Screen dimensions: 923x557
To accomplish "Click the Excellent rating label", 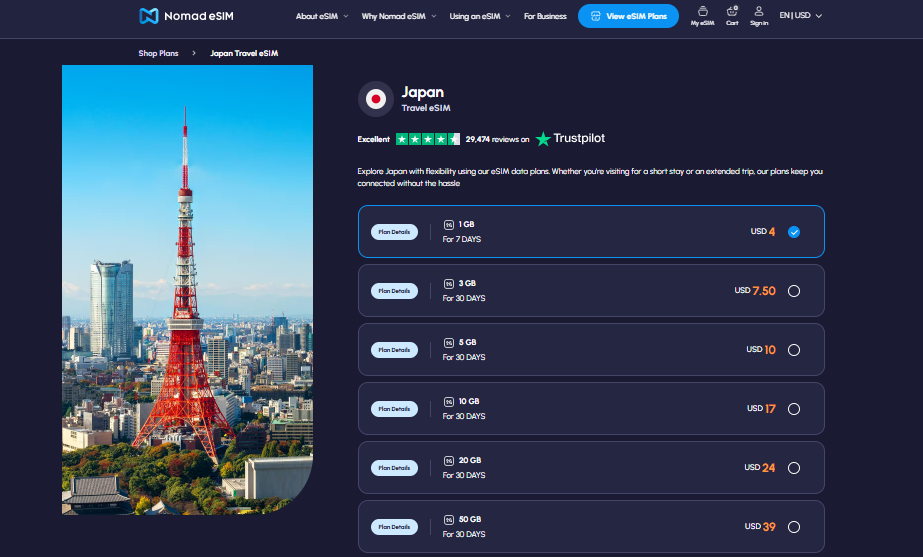I will point(373,140).
